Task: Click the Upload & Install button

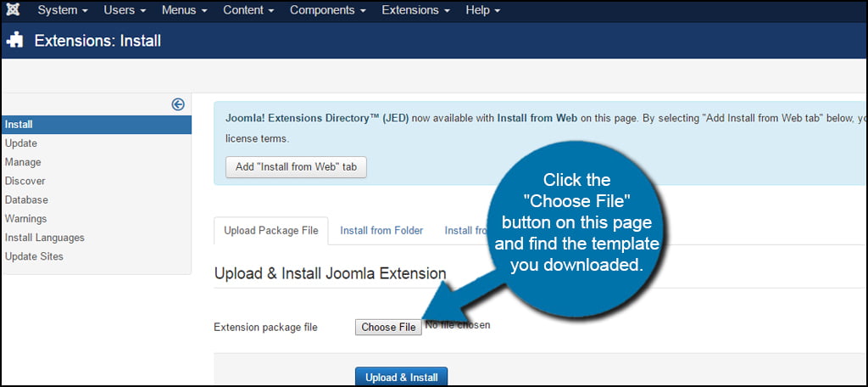Action: [401, 377]
